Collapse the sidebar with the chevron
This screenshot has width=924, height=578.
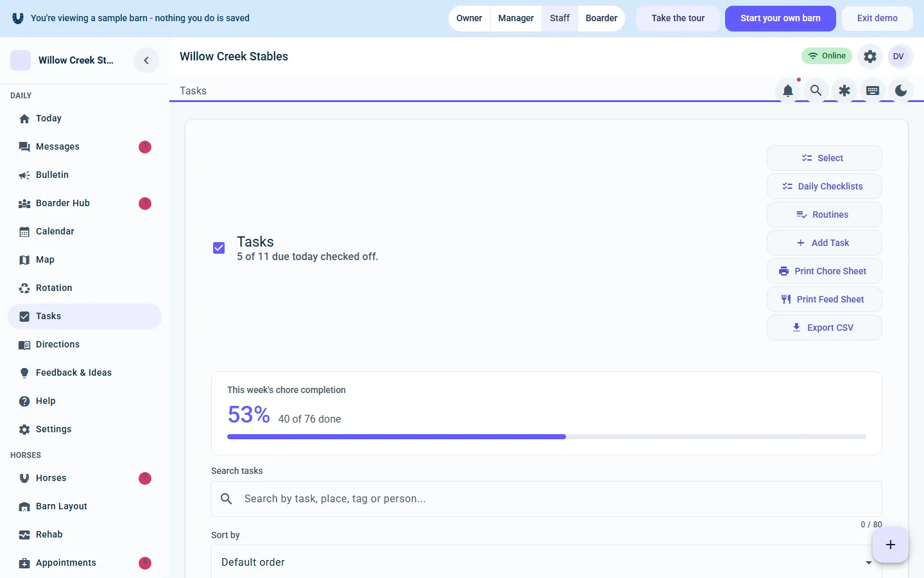pyautogui.click(x=146, y=60)
